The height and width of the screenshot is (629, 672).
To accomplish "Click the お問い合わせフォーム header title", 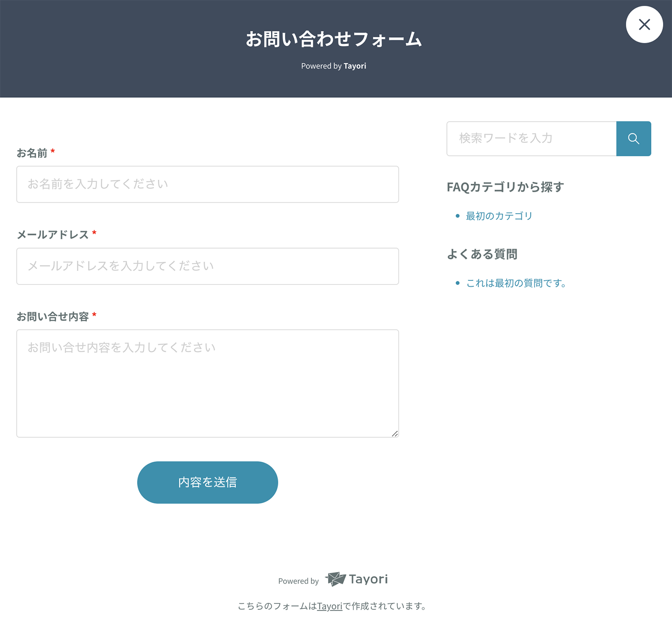I will (334, 39).
